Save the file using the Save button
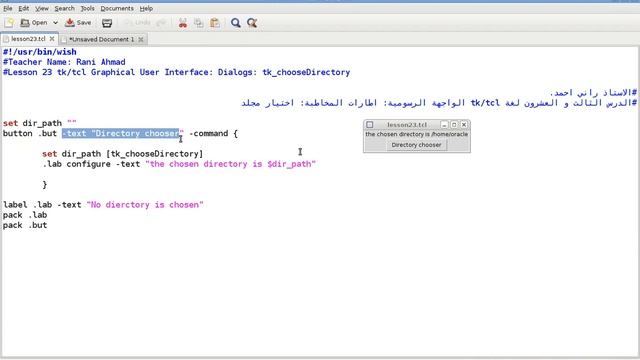Image resolution: width=640 pixels, height=360 pixels. point(78,23)
